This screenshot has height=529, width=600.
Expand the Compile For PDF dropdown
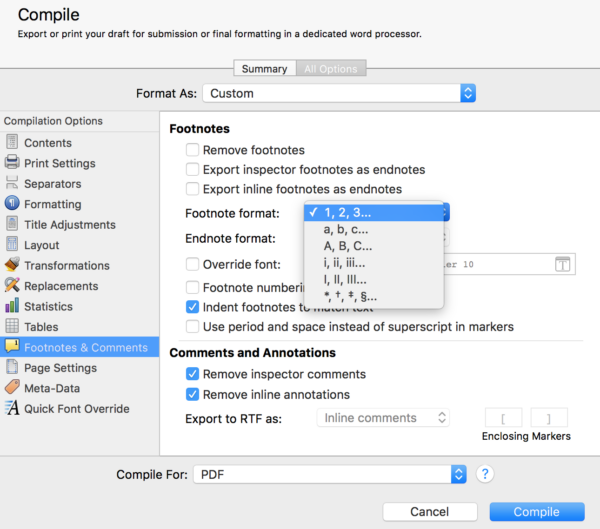pyautogui.click(x=331, y=474)
